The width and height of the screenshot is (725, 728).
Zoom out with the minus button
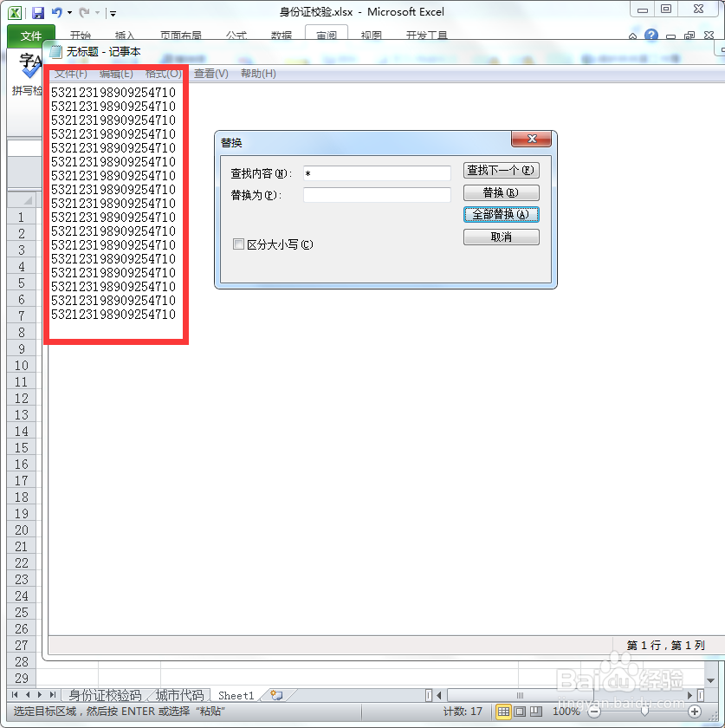coord(594,712)
